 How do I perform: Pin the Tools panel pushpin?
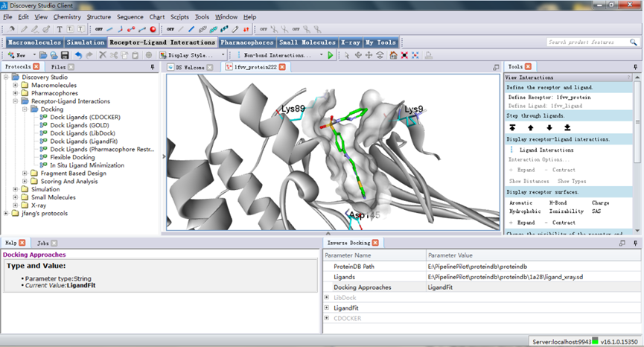(635, 67)
